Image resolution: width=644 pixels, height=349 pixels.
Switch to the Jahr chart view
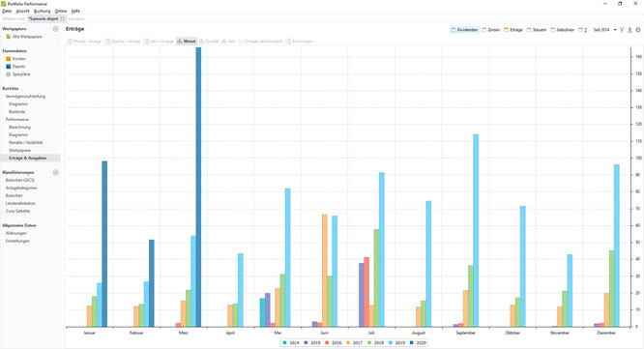pos(229,42)
